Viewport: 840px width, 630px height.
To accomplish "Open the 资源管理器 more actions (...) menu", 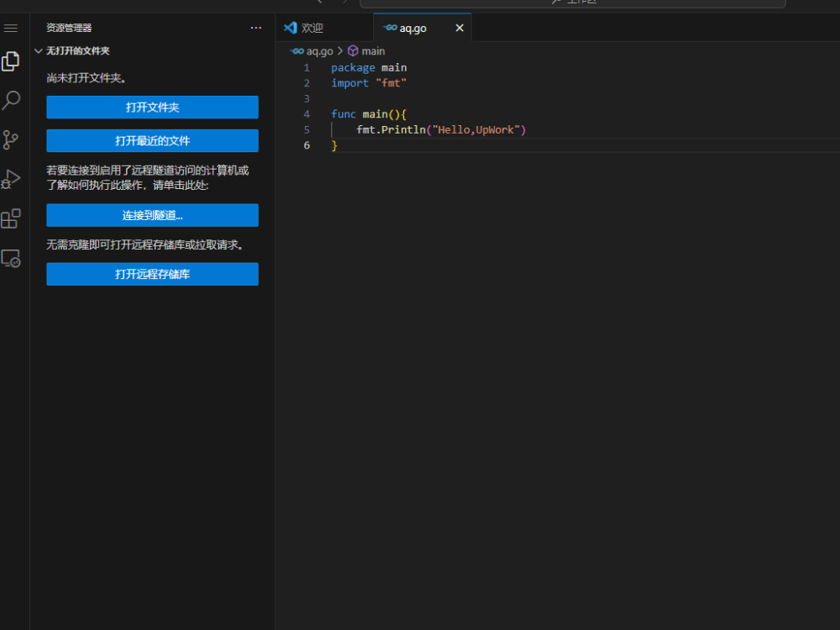I will coord(256,28).
